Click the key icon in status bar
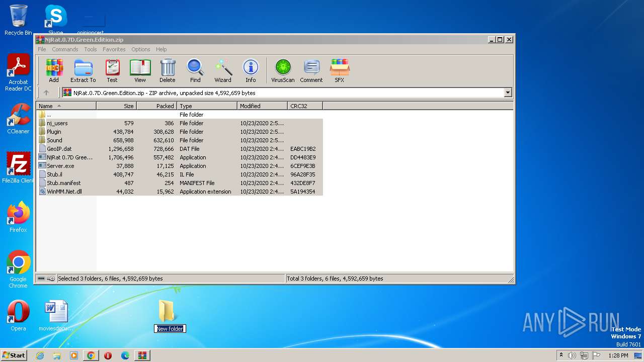The width and height of the screenshot is (644, 362). coord(51,279)
